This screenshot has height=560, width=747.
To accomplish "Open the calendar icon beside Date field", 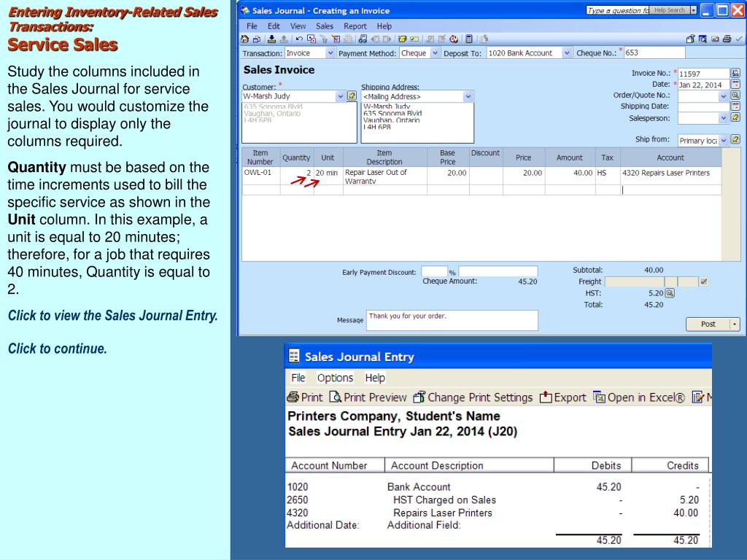I will point(735,85).
